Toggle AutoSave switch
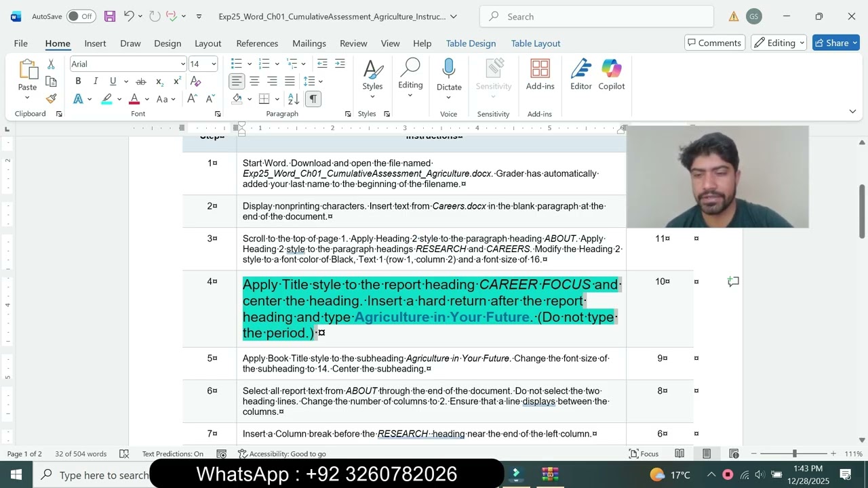This screenshot has height=488, width=868. coord(81,16)
